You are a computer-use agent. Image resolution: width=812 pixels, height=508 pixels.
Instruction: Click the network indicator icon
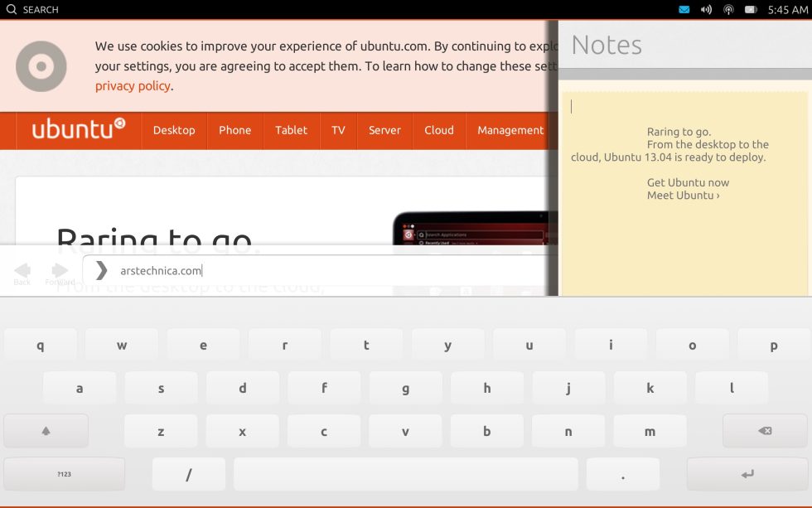(728, 9)
